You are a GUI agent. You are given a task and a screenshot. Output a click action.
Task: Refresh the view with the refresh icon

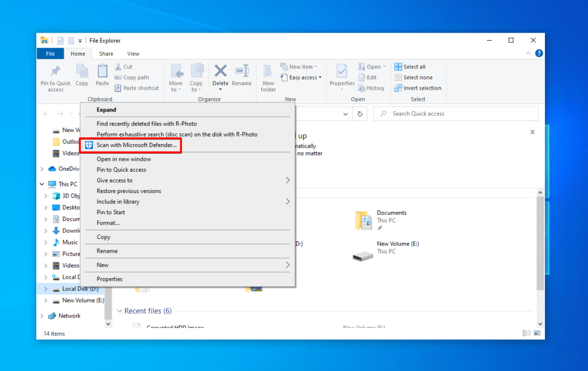tap(361, 113)
